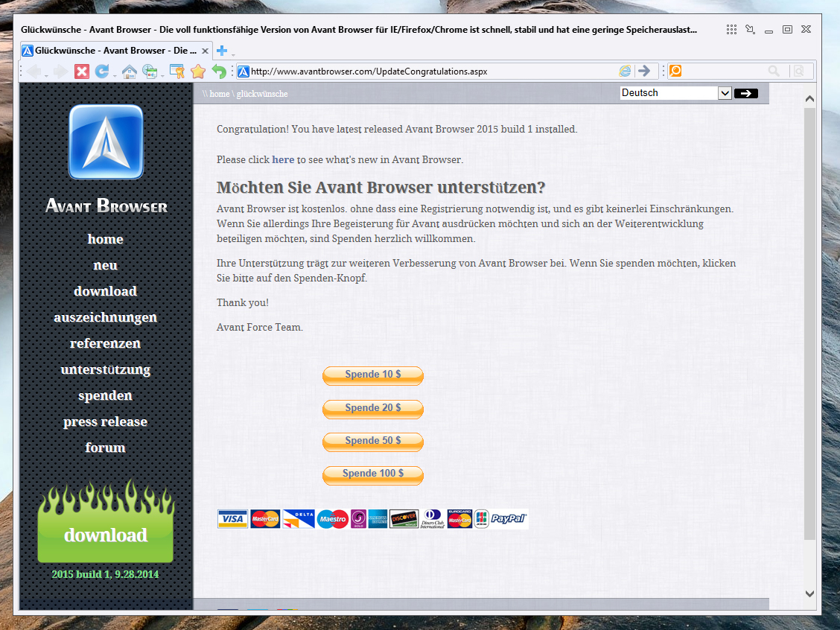
Task: Click the JCB card logo
Action: pos(481,519)
